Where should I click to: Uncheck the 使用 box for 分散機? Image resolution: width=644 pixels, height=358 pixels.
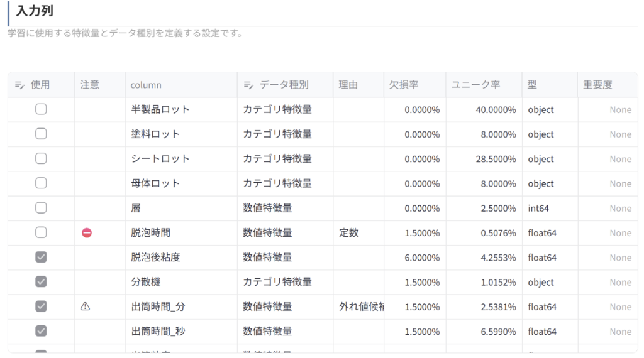41,282
